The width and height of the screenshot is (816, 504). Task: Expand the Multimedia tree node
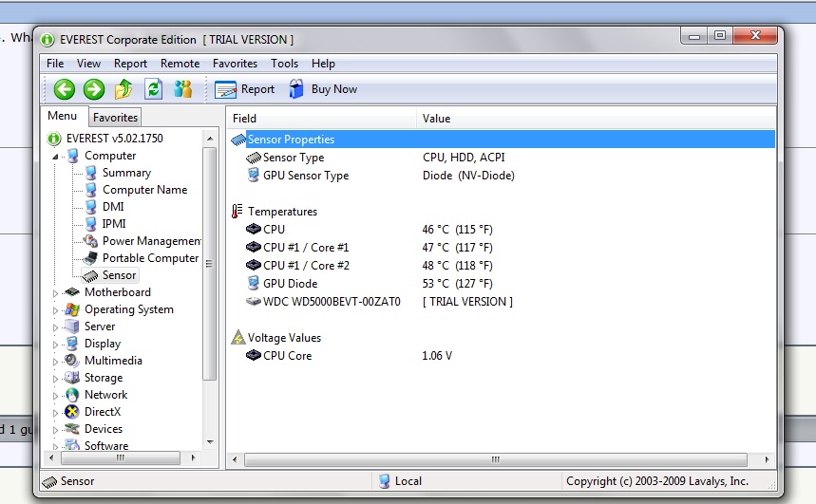pyautogui.click(x=55, y=362)
